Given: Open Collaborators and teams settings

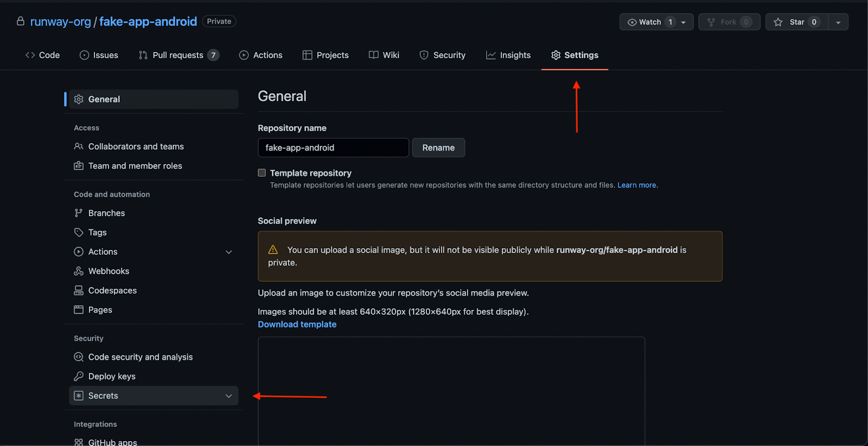Looking at the screenshot, I should coord(154,146).
